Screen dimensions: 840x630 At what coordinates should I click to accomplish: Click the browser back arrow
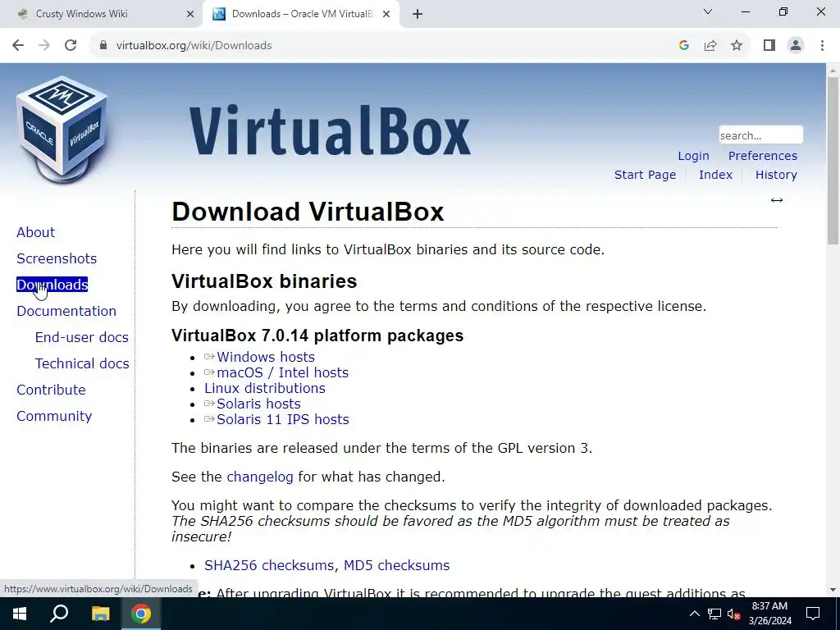[x=18, y=46]
